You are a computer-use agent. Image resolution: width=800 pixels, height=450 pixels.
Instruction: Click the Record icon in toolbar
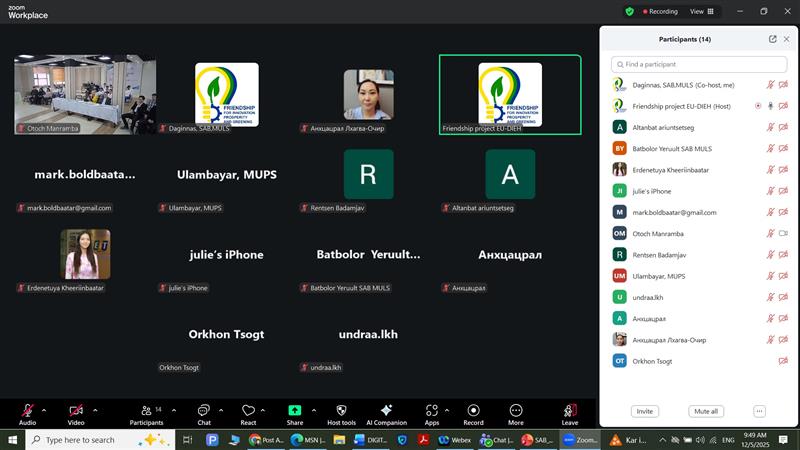(x=473, y=413)
